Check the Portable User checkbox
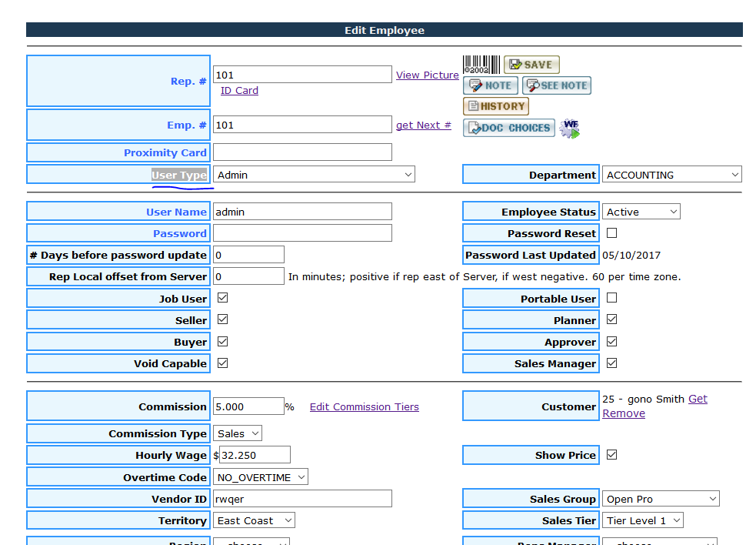 pyautogui.click(x=612, y=298)
